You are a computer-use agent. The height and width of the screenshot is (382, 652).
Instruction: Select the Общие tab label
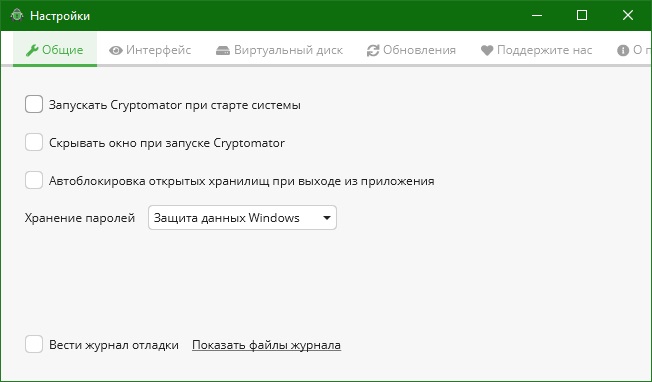click(x=62, y=50)
